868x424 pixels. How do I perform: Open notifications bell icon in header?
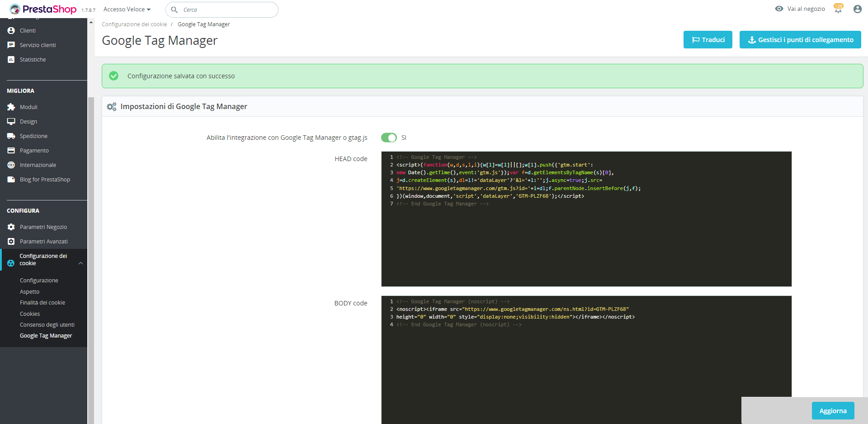[838, 9]
